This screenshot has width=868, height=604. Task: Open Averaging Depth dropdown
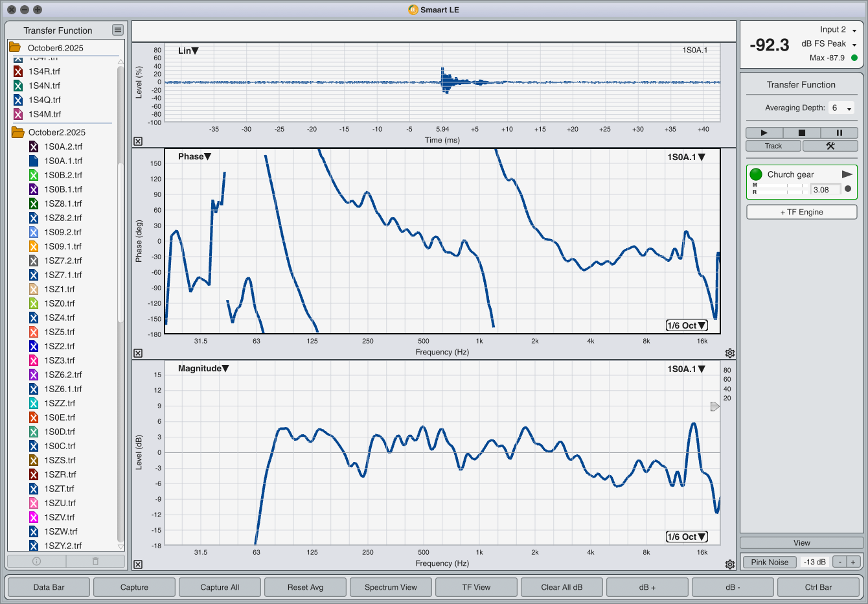(841, 108)
